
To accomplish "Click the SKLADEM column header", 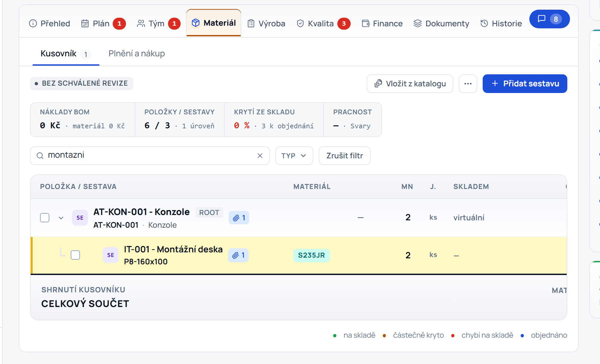I will (x=471, y=187).
